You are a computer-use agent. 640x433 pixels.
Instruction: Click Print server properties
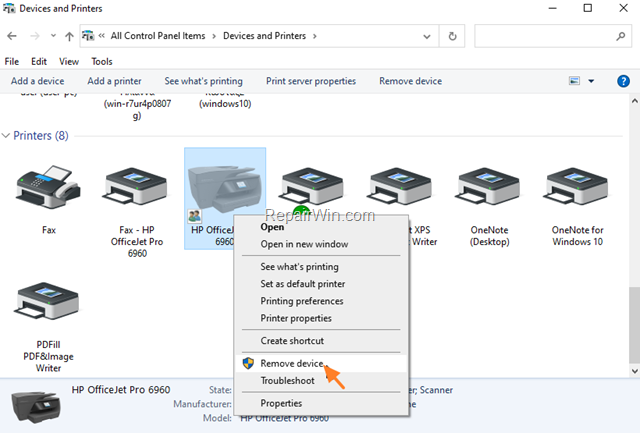[311, 81]
